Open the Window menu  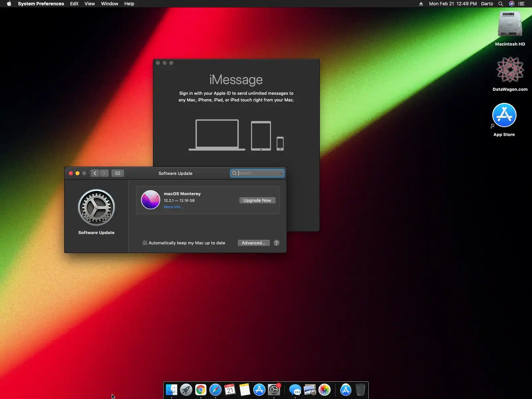point(110,4)
